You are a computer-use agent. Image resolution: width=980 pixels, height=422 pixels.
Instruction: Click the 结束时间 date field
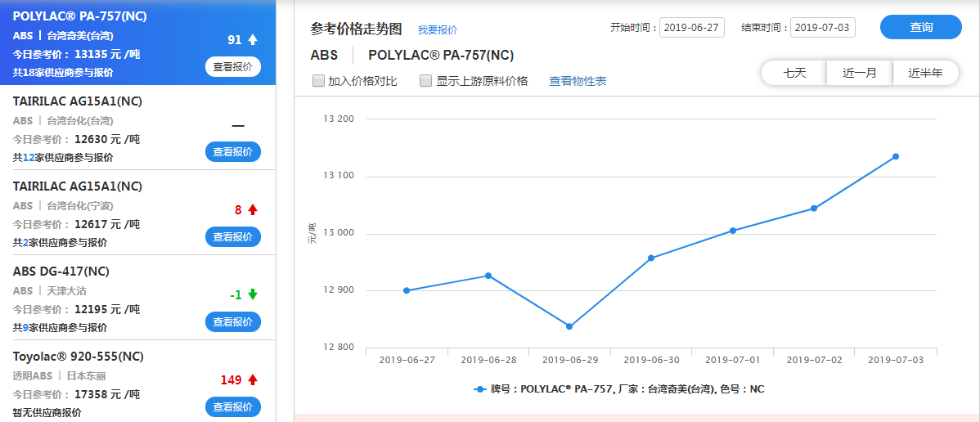(822, 28)
